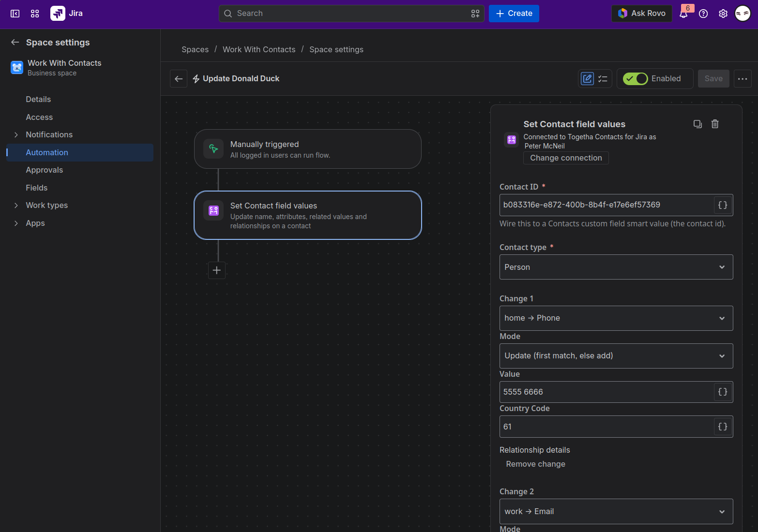The width and height of the screenshot is (758, 532).
Task: Open the settings gear icon
Action: 723,14
